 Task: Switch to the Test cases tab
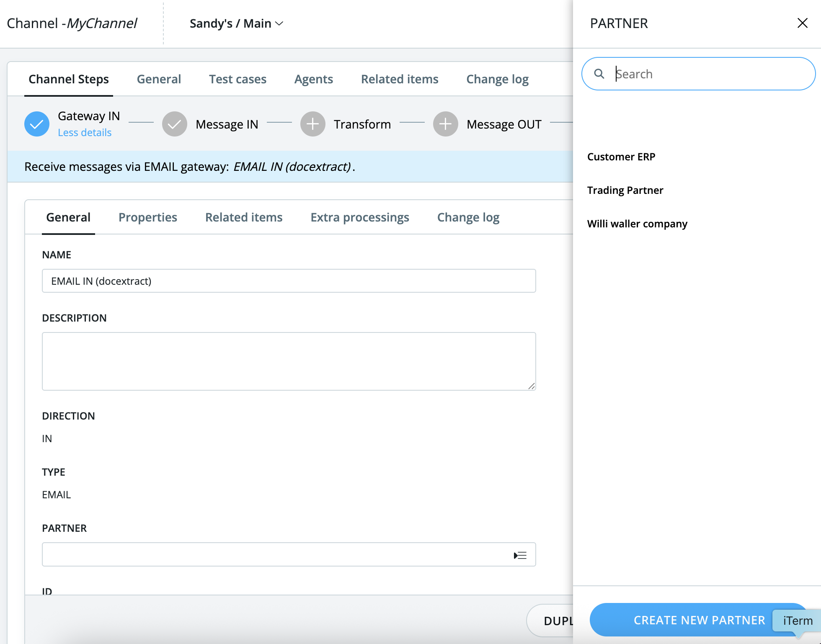click(238, 79)
